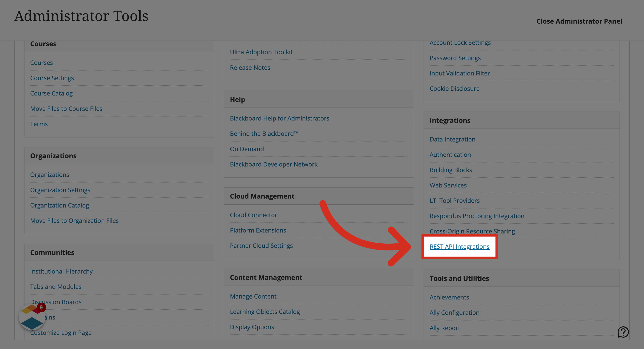This screenshot has height=349, width=644.
Task: Open Cloud Connector
Action: click(x=253, y=215)
